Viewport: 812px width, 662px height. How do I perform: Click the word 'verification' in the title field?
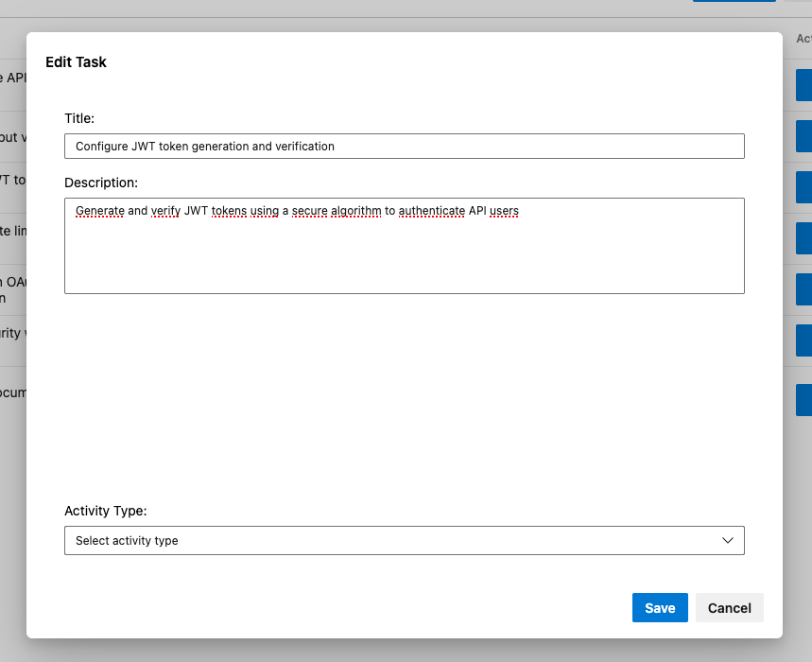303,147
